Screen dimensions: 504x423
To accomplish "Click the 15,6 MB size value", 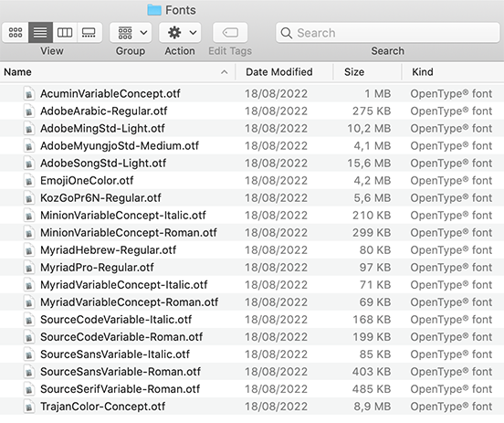I will pyautogui.click(x=369, y=164).
